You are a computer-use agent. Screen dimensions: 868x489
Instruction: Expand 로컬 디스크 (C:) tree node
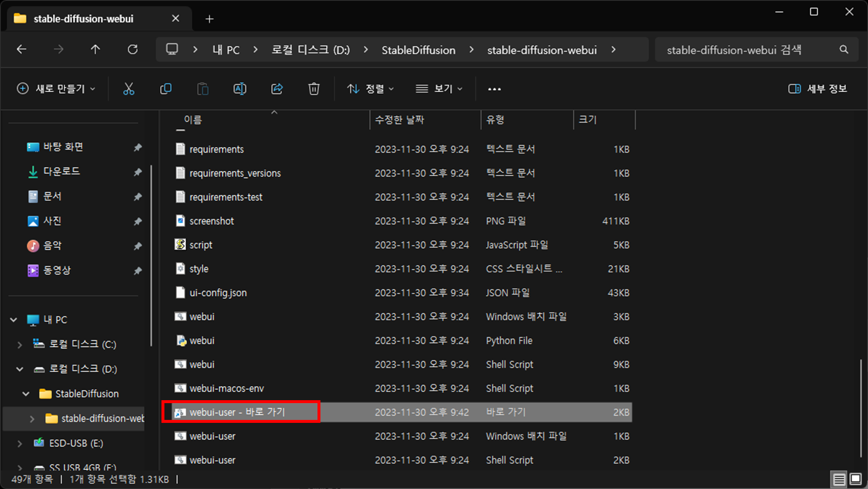point(20,344)
